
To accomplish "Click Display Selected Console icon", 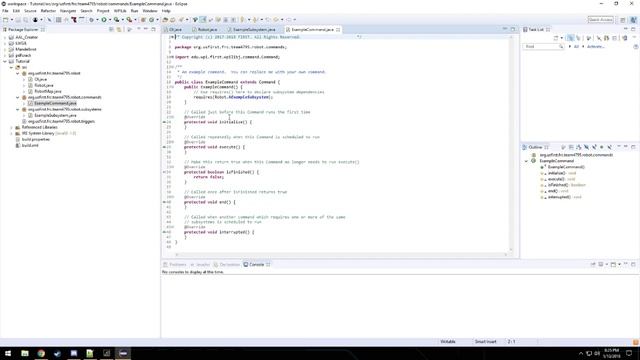I will [x=601, y=264].
